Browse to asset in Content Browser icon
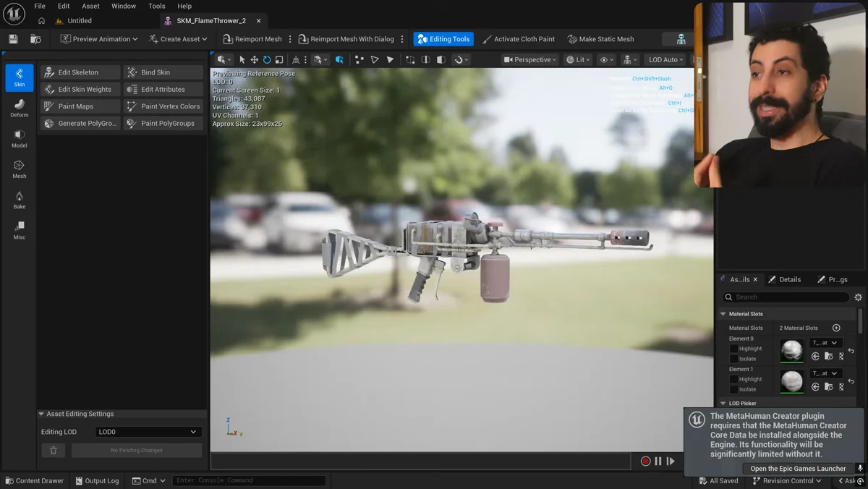The image size is (868, 489). pos(35,39)
